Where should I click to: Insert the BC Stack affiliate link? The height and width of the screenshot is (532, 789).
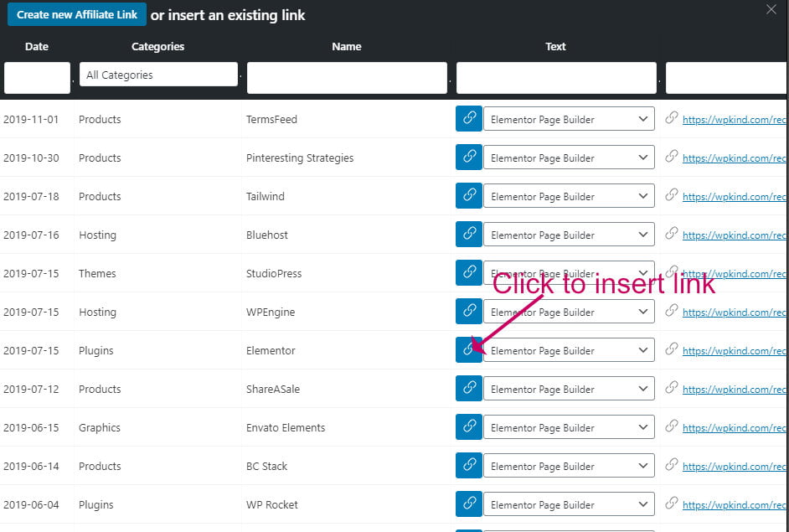(469, 466)
